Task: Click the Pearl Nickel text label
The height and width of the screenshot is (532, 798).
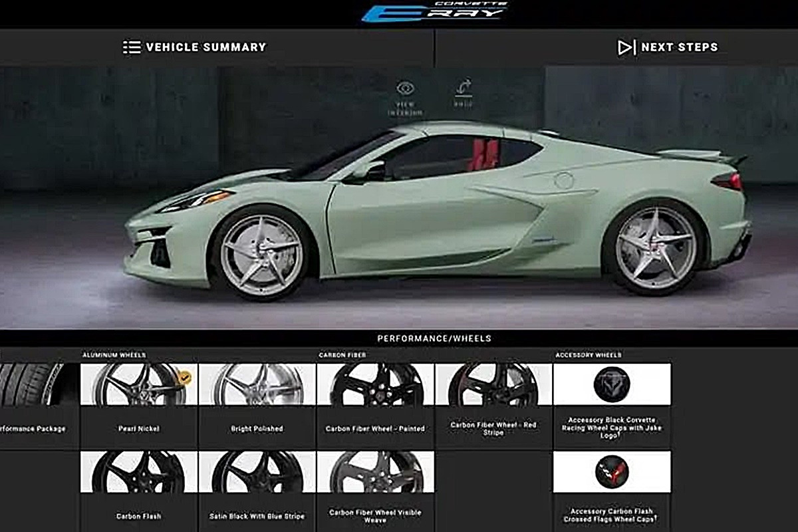Action: (x=139, y=429)
